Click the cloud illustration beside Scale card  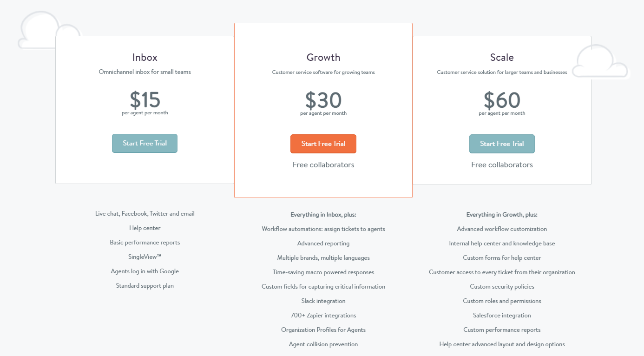[x=599, y=61]
